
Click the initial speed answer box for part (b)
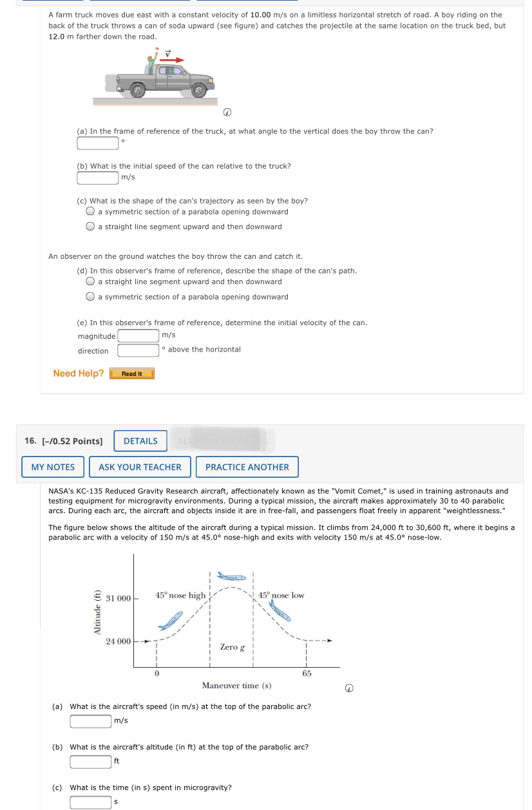pos(97,177)
